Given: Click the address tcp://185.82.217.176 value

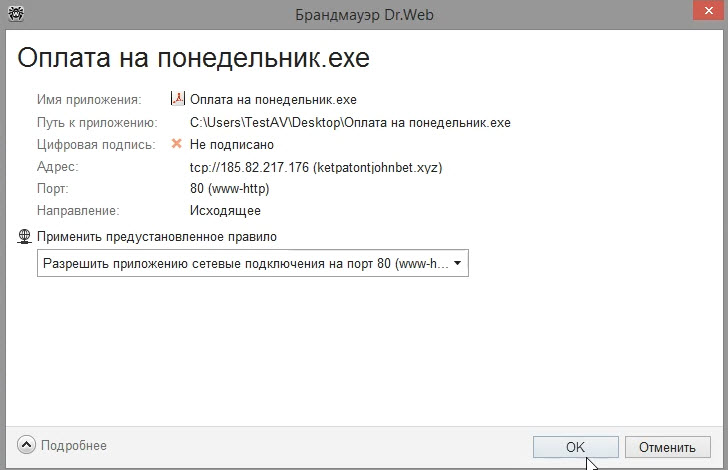Looking at the screenshot, I should point(316,167).
